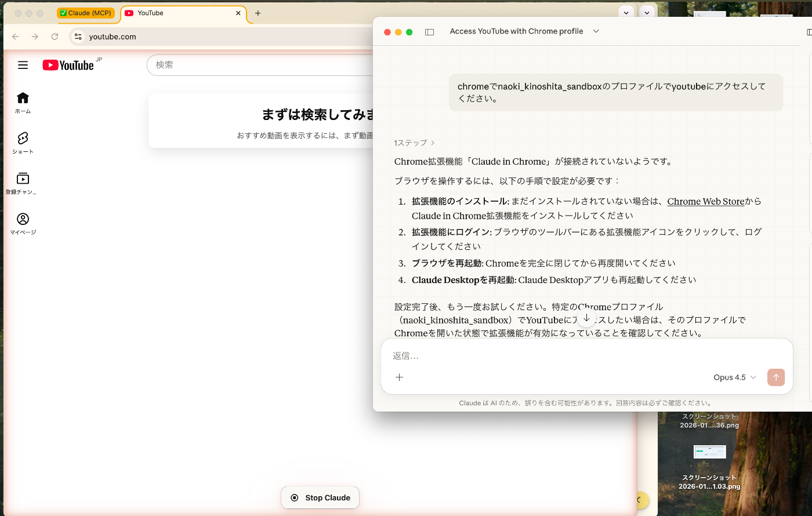Click the YouTube logo

(x=68, y=65)
